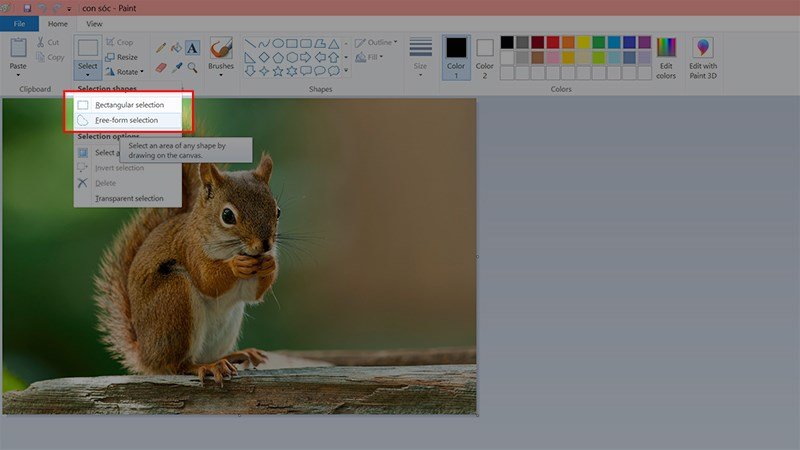This screenshot has height=450, width=800.
Task: Activate the Text tool
Action: (192, 47)
